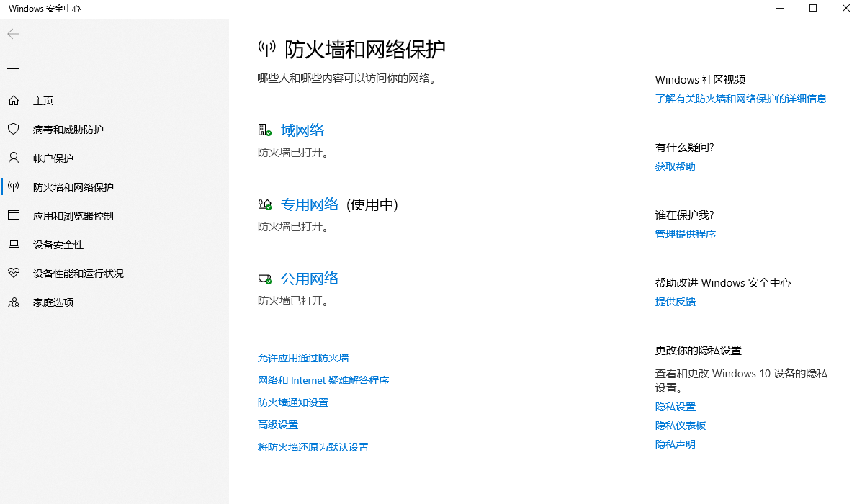
Task: Open 管理提供程序 link
Action: [x=686, y=234]
